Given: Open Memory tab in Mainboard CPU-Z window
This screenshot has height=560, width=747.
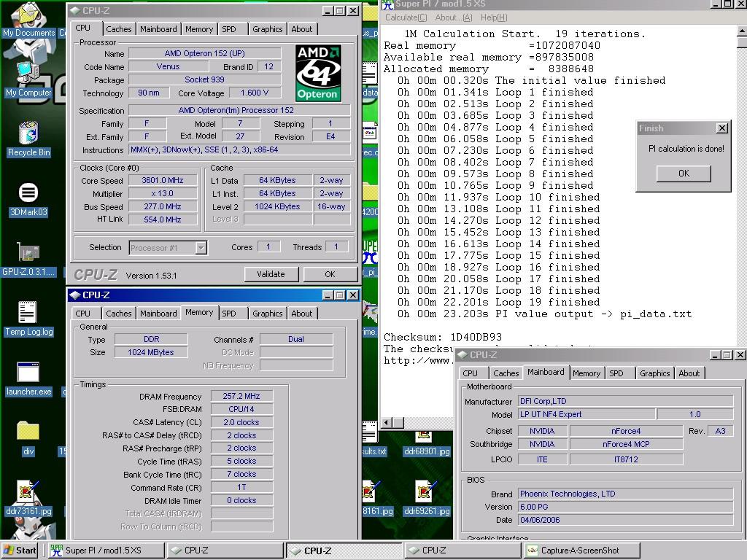Looking at the screenshot, I should [x=587, y=373].
